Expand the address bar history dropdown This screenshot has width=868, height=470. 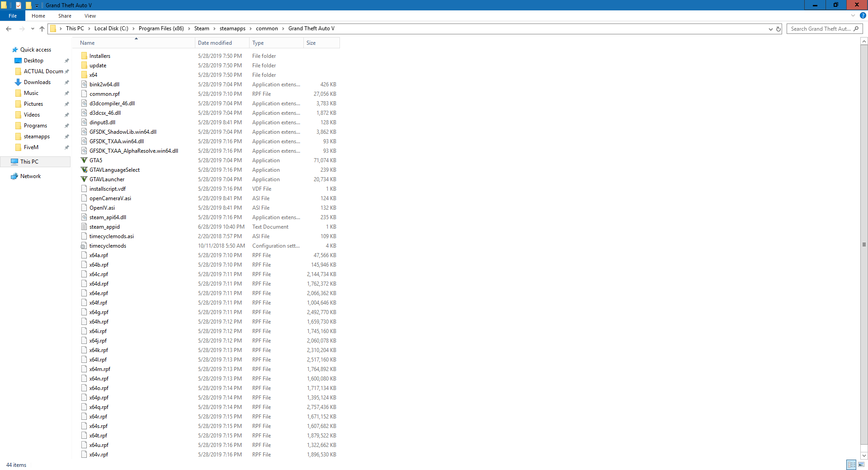(770, 29)
